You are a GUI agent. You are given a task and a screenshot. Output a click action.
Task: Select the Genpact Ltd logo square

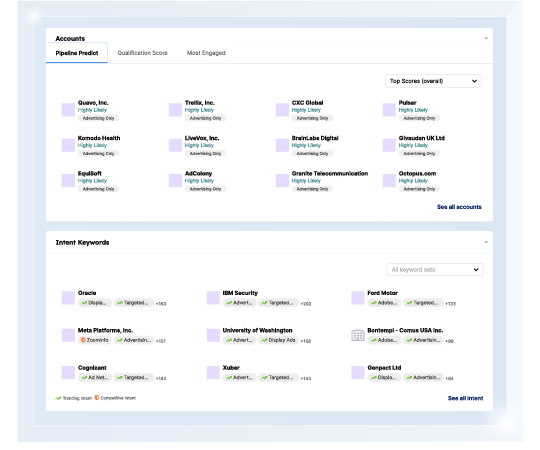point(358,373)
